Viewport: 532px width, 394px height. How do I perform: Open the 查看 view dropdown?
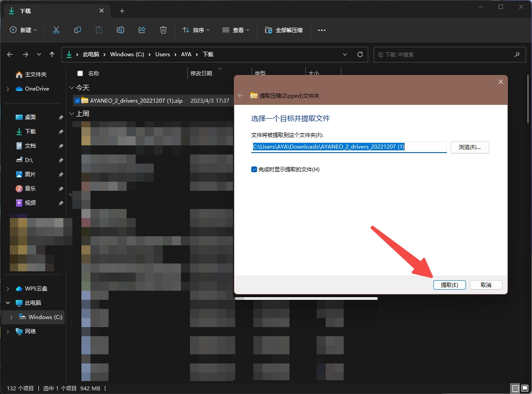click(x=236, y=30)
